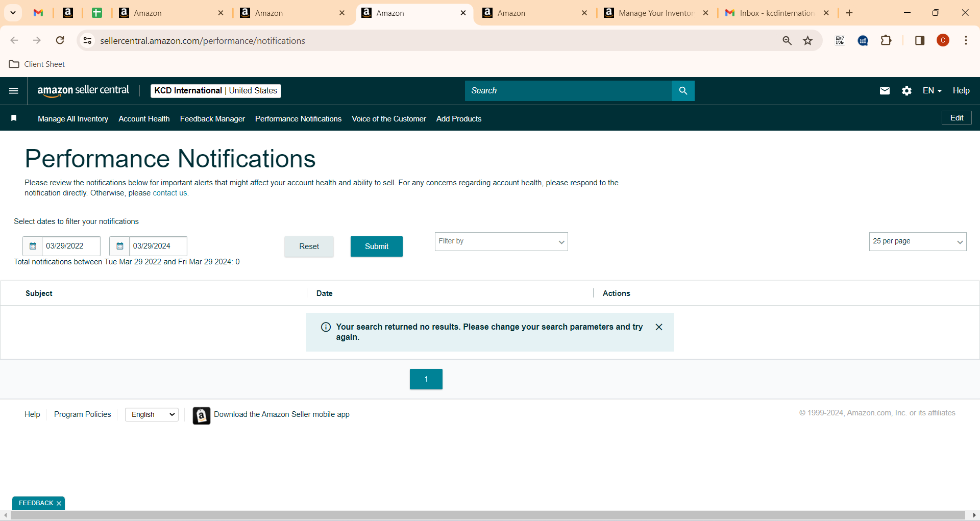
Task: Close the FEEDBACK widget
Action: [59, 503]
